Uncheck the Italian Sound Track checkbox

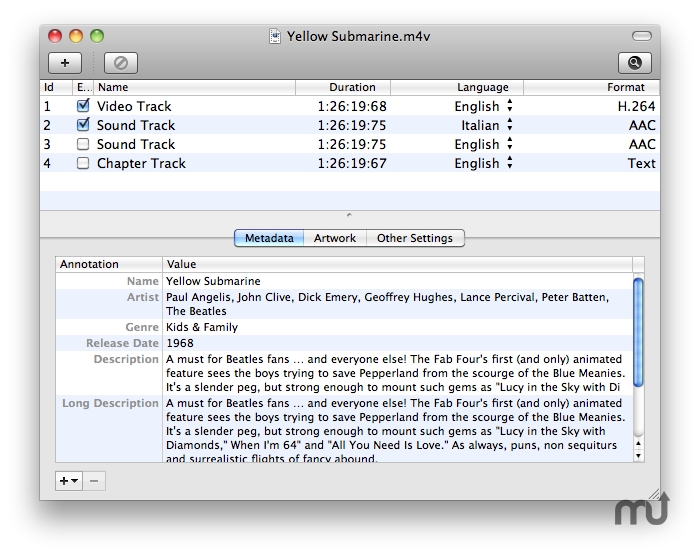click(x=83, y=125)
